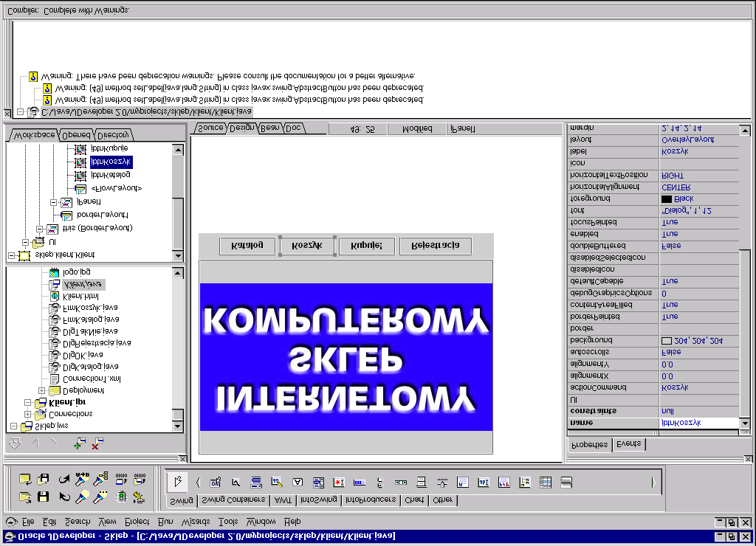The image size is (756, 546).
Task: Open the InfoProducers palette tab
Action: 371,500
